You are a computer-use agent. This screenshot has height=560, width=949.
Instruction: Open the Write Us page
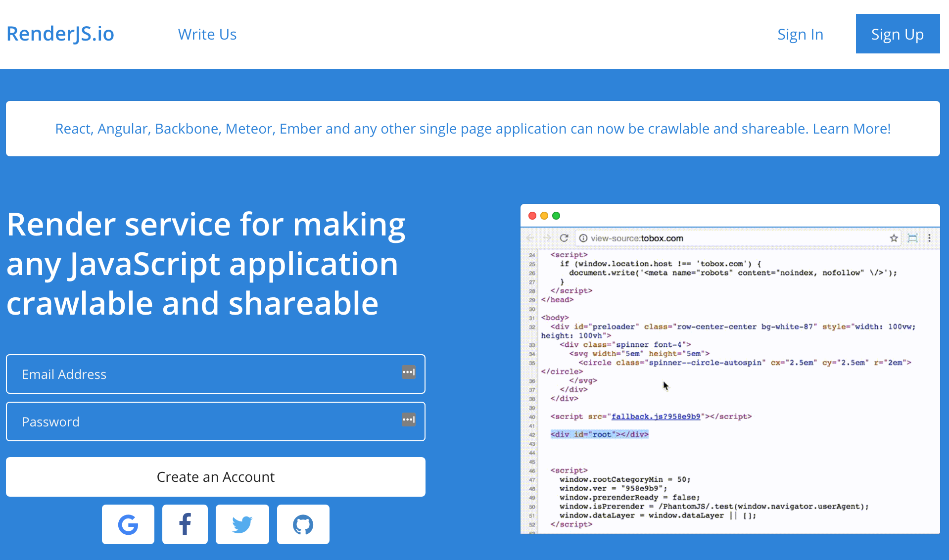[x=207, y=34]
